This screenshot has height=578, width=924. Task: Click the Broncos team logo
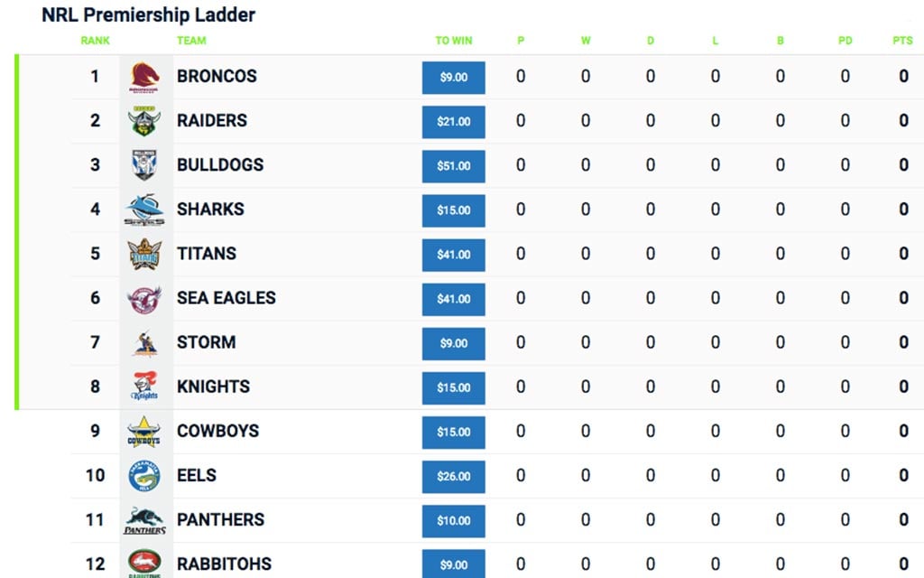144,78
